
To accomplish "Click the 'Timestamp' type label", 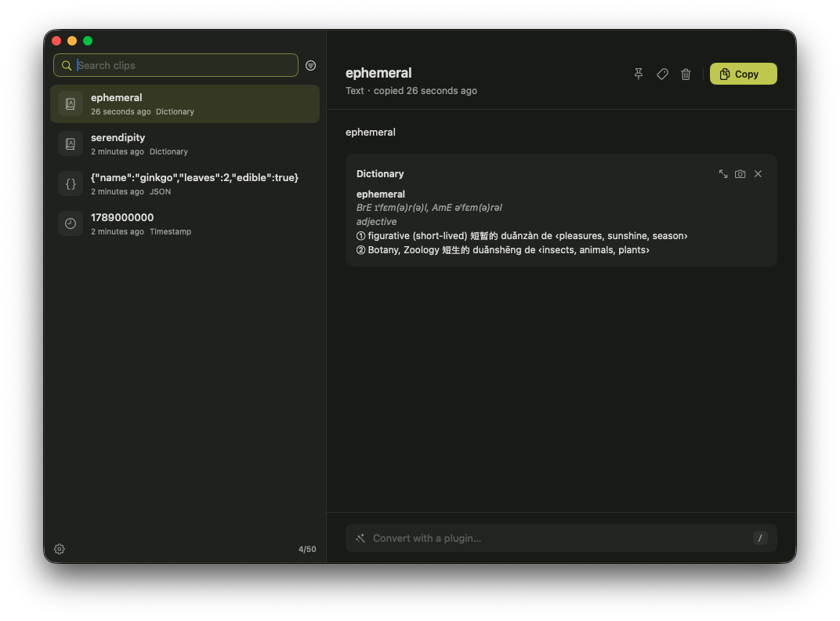I will coord(170,231).
